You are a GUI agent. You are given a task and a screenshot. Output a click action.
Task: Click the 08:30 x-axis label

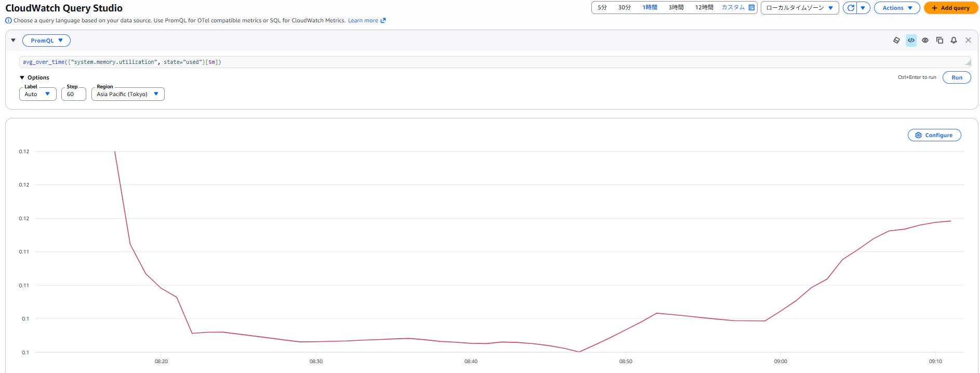coord(316,362)
